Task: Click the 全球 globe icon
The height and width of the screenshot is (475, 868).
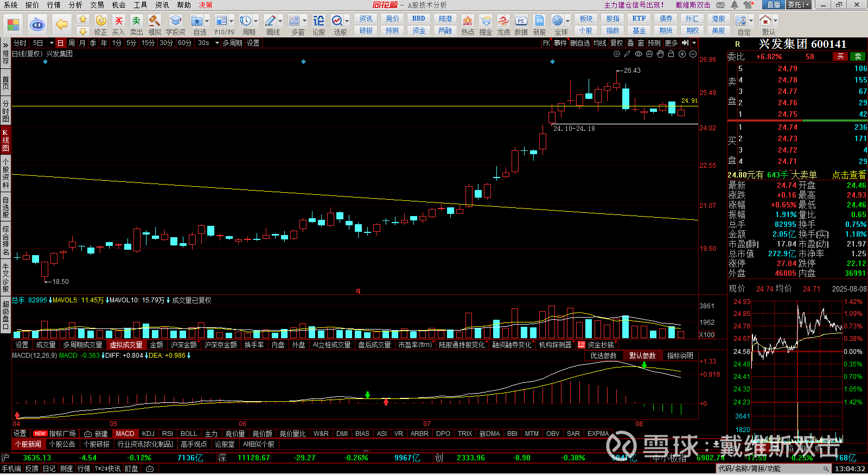Action: click(x=557, y=21)
